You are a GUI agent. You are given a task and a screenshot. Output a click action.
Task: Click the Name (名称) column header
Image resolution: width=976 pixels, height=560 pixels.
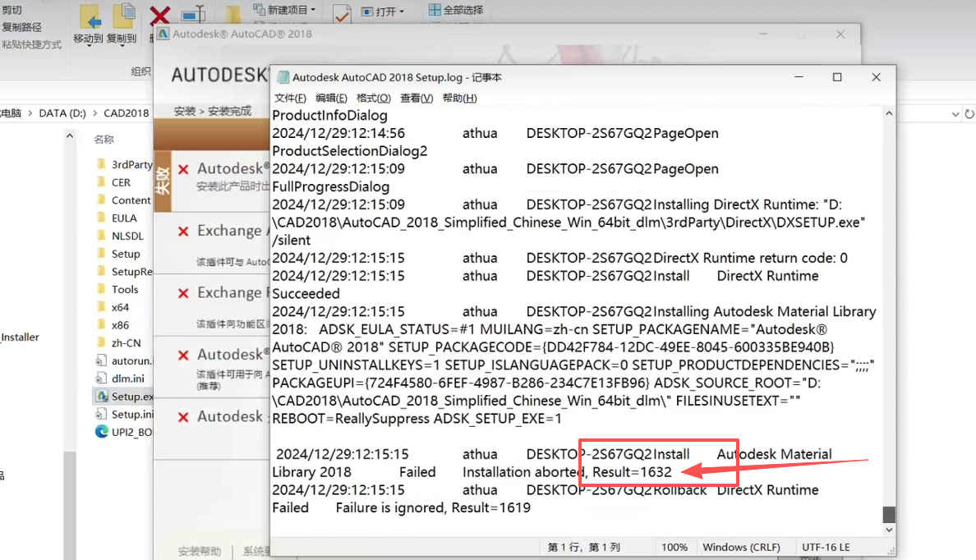[104, 140]
